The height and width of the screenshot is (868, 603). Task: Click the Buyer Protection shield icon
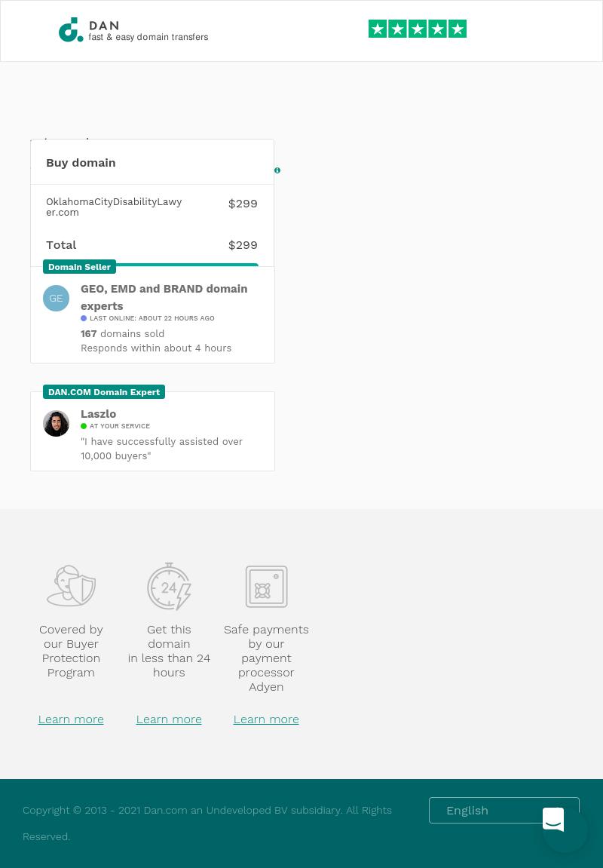pos(71,586)
